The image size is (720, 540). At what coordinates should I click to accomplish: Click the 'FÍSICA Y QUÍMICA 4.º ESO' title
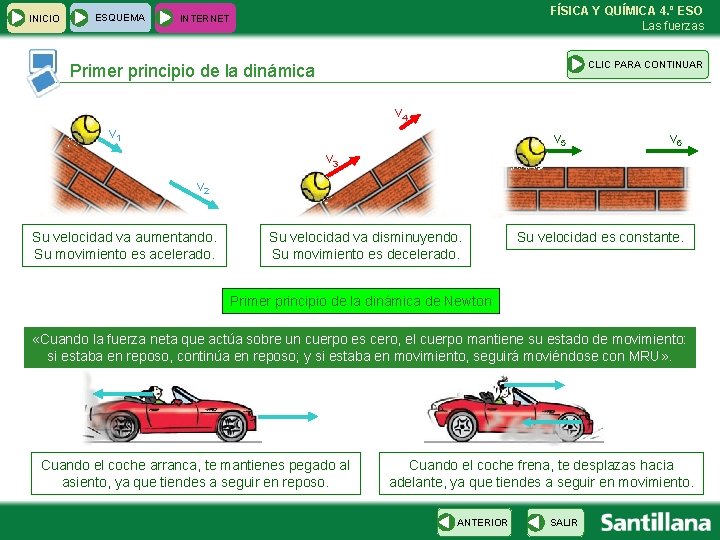pos(626,11)
